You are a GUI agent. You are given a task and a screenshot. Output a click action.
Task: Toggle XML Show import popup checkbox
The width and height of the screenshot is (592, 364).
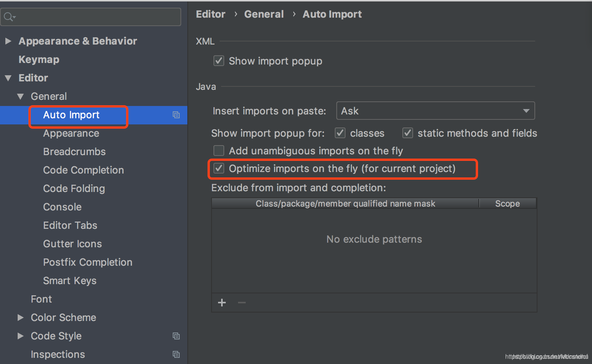point(219,61)
